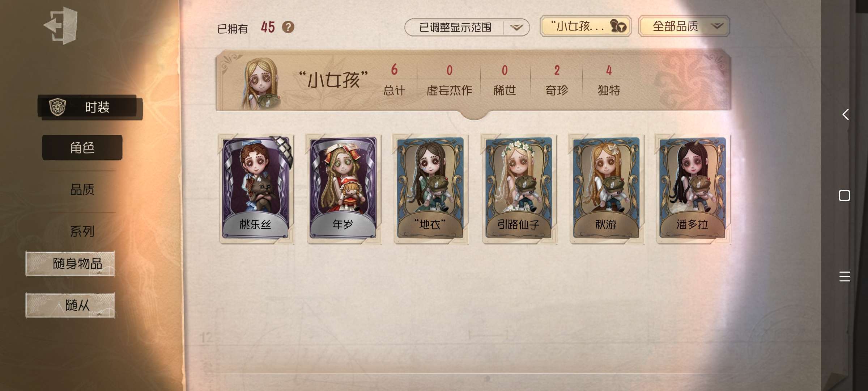Open the "小女孩..." character filter selector
The width and height of the screenshot is (868, 391).
pyautogui.click(x=585, y=26)
